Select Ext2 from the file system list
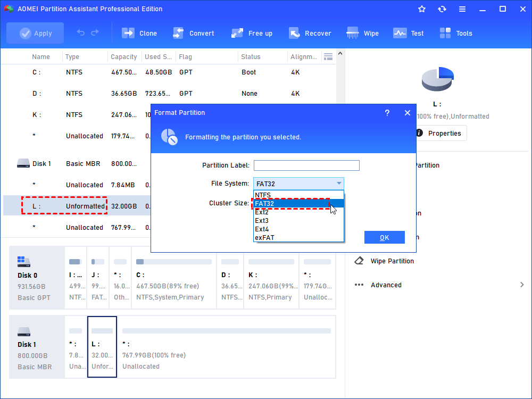This screenshot has height=399, width=532. coord(298,212)
